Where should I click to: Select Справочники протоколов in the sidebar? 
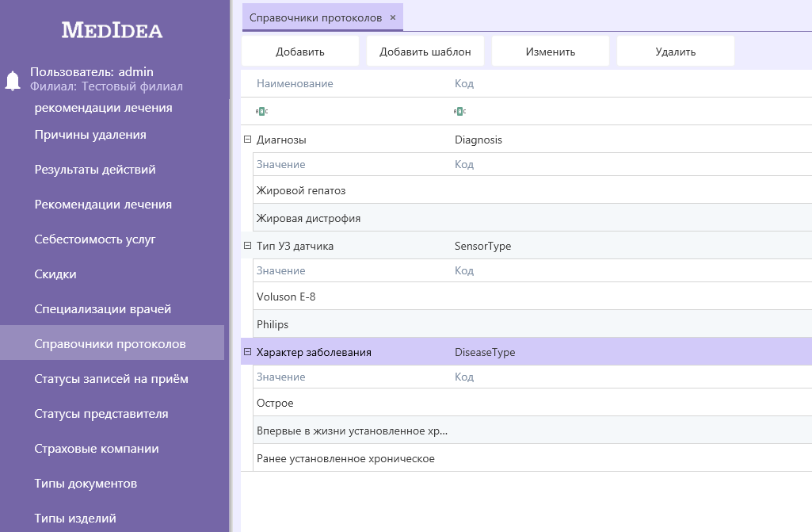(112, 344)
